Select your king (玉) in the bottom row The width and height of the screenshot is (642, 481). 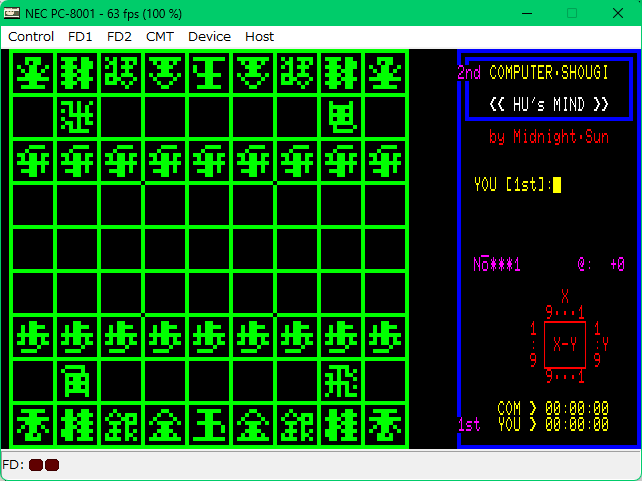[209, 426]
